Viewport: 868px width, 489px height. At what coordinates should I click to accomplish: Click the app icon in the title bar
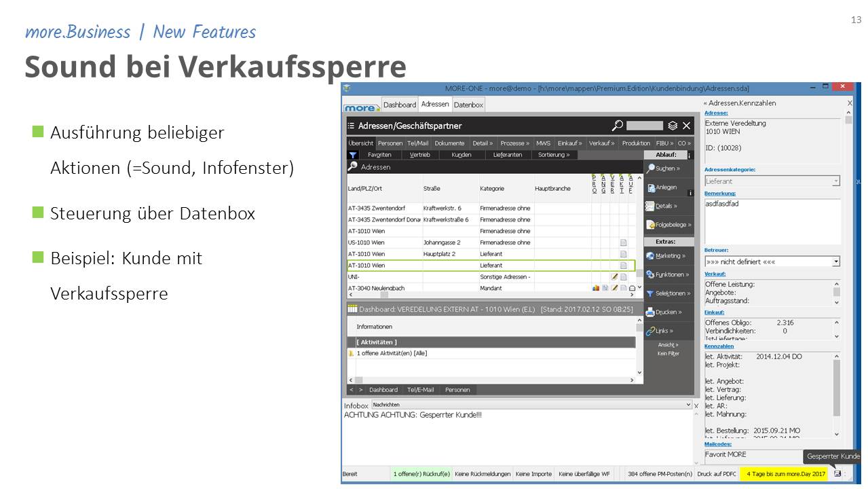pyautogui.click(x=347, y=88)
